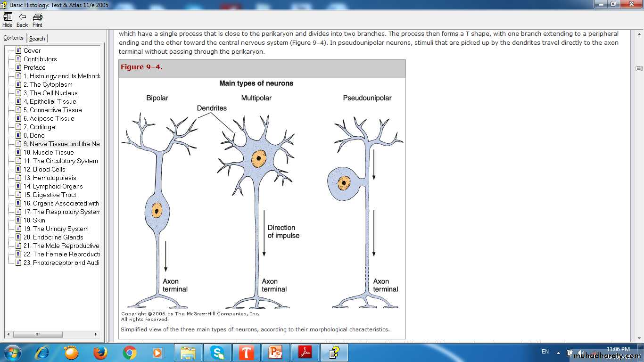Open Skype from the taskbar
Viewport: 644px width, 362px height.
[217, 353]
